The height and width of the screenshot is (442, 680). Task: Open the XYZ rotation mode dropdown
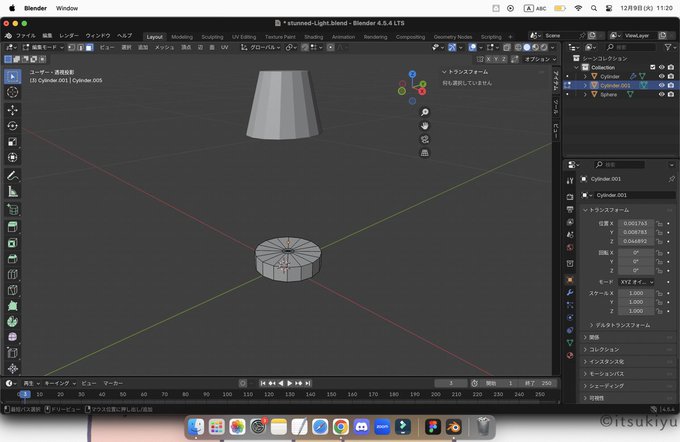click(x=636, y=282)
